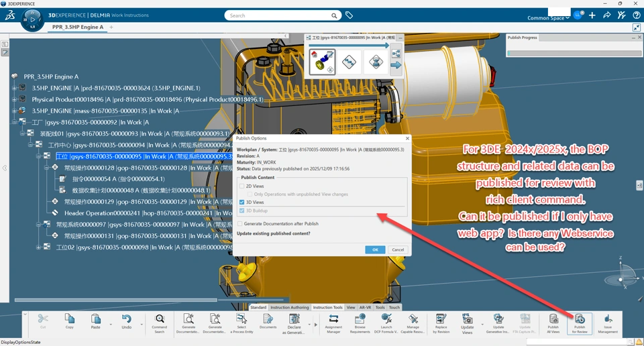Launch DCP Formula tool

pos(386,323)
